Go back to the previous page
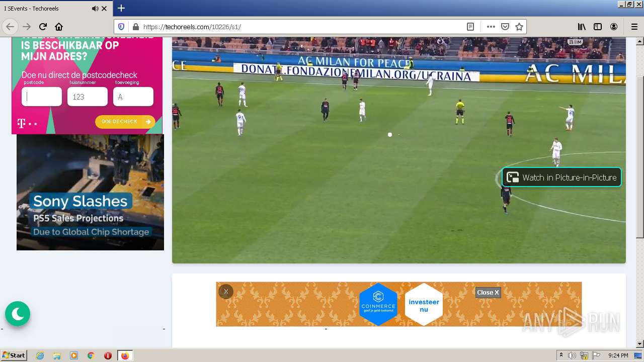This screenshot has height=362, width=644. (10, 27)
